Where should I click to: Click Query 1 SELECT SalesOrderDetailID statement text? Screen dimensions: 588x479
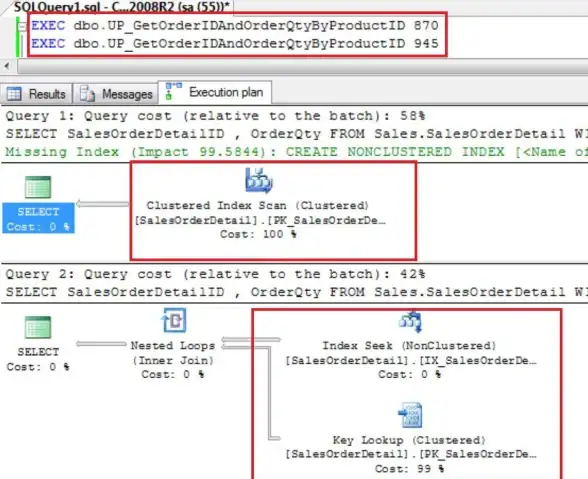296,134
